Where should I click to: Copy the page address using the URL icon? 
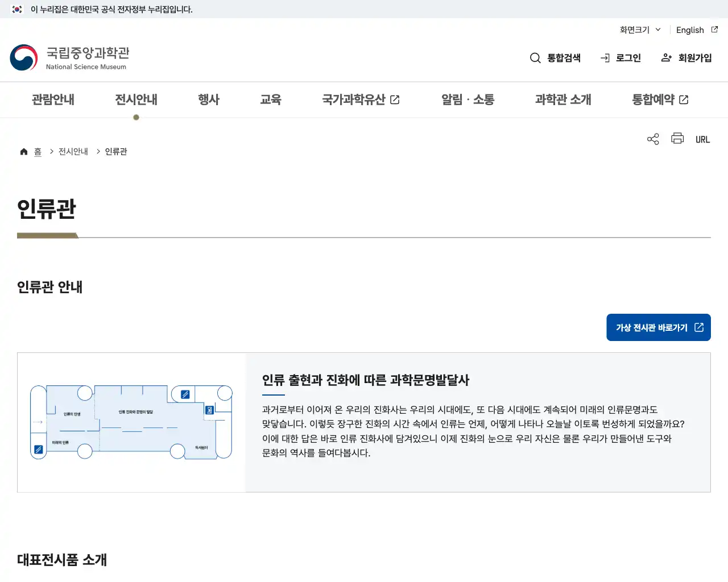(x=702, y=139)
